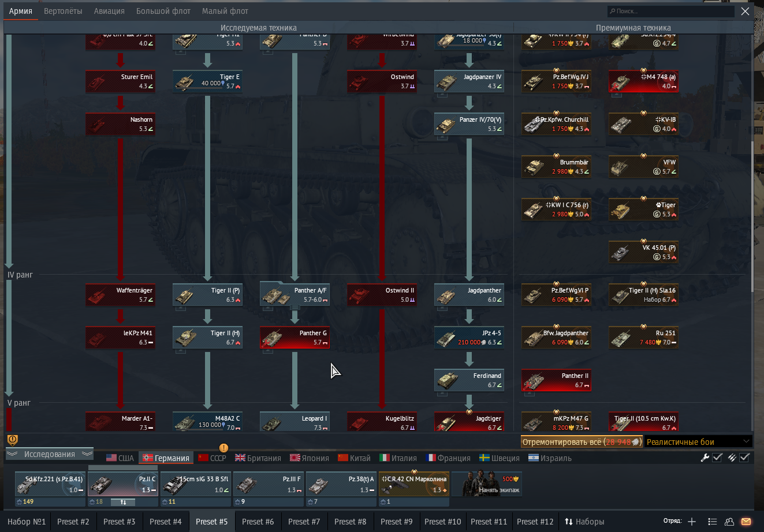
Task: Switch to Набор №1 preset
Action: [27, 522]
